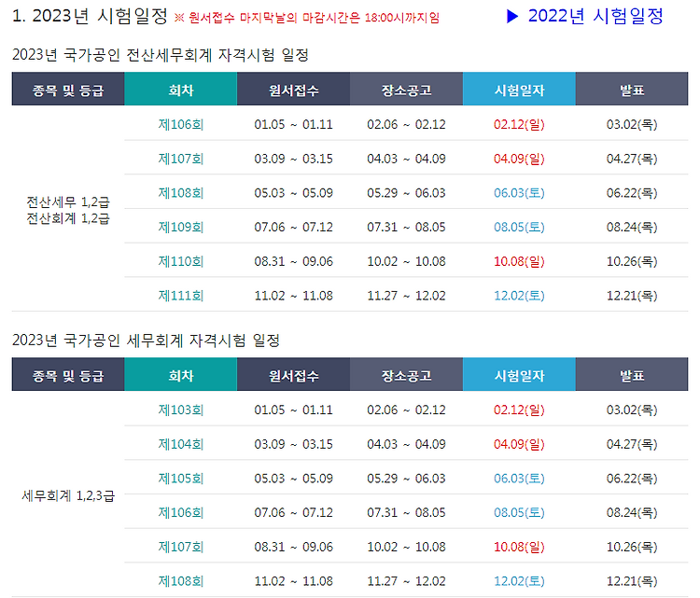The width and height of the screenshot is (700, 598).
Task: Click 회차 header in 전산세무회계 table
Action: coord(181,89)
